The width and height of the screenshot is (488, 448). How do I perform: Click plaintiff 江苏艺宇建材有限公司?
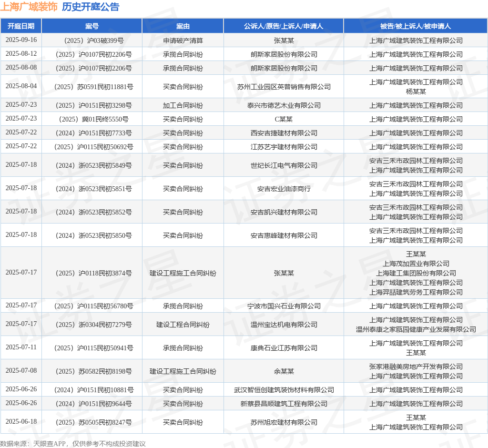(284, 147)
